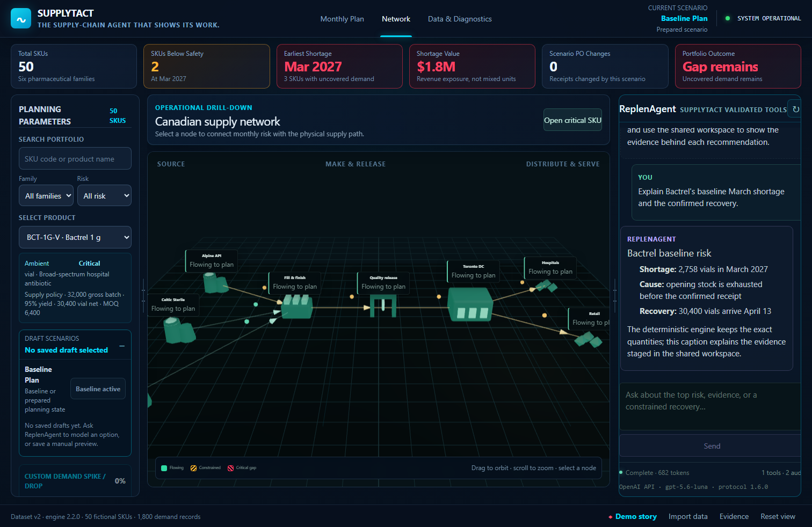
Task: Select the Alpine API source node
Action: (x=216, y=282)
